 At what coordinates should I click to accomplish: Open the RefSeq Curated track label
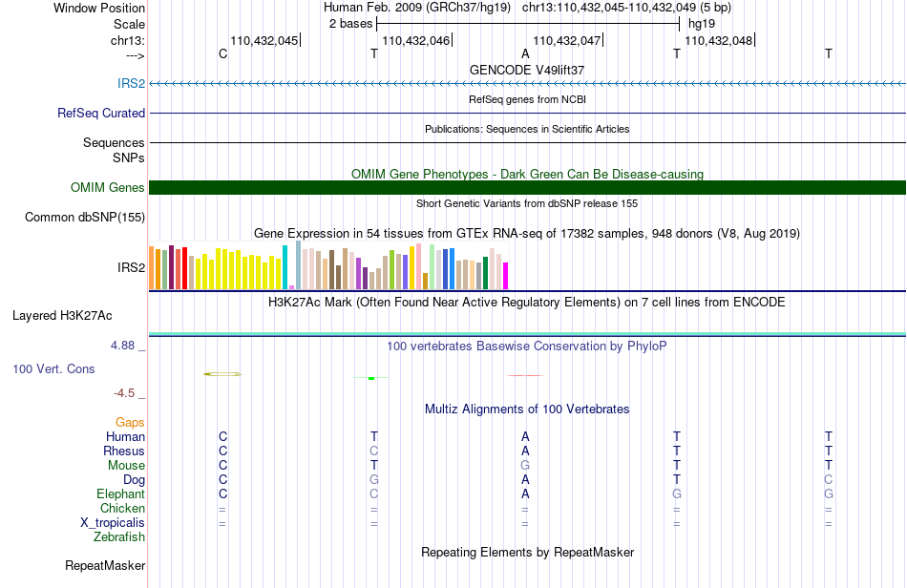[x=100, y=114]
